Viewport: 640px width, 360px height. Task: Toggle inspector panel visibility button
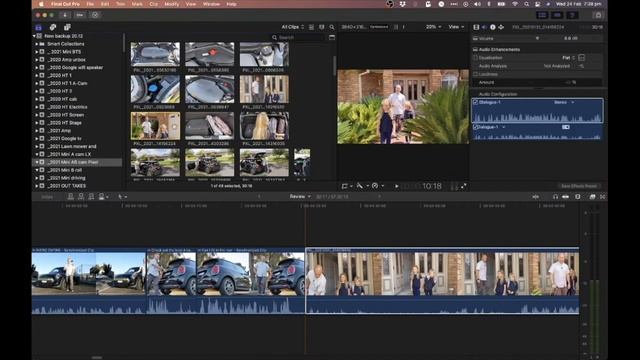tap(572, 15)
